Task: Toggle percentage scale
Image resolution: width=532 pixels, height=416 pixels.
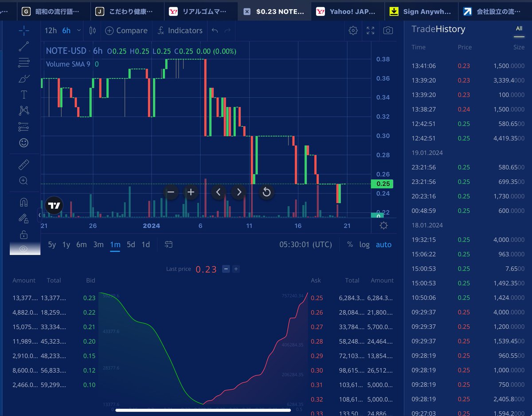Action: pos(350,245)
